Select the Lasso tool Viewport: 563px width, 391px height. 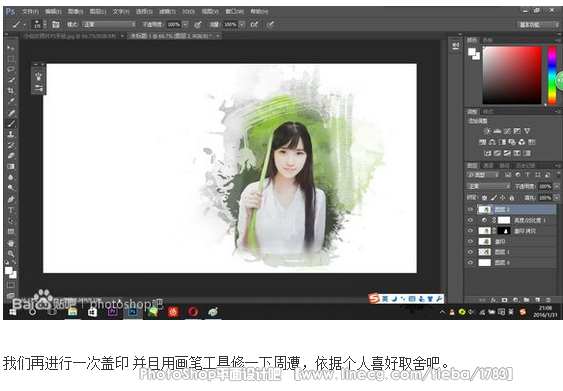click(x=11, y=69)
